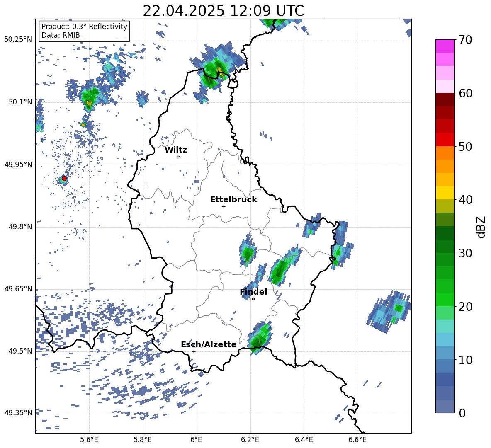Image resolution: width=491 pixels, height=448 pixels.
Task: Click the 6°E longitude label
Action: [x=196, y=440]
